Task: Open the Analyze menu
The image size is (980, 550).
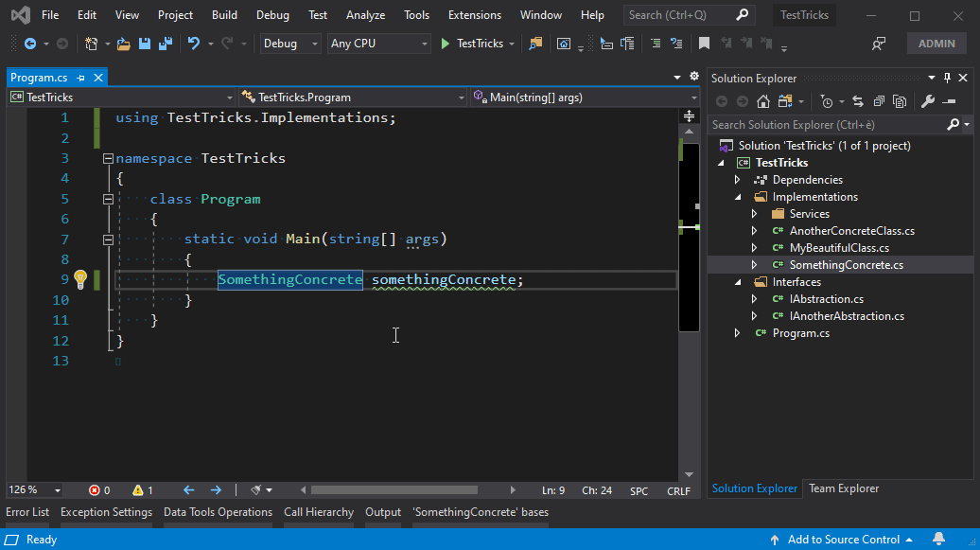Action: 365,15
